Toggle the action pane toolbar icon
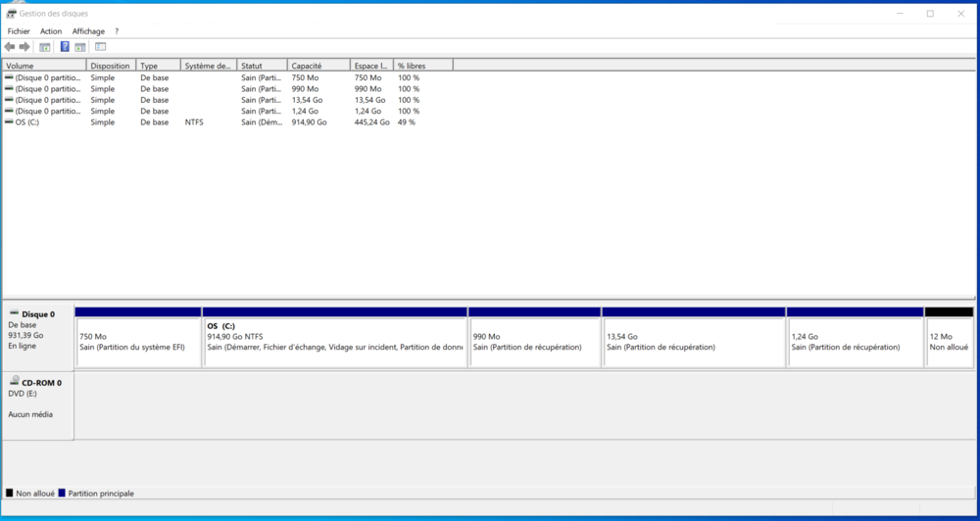The width and height of the screenshot is (980, 521). pyautogui.click(x=80, y=46)
